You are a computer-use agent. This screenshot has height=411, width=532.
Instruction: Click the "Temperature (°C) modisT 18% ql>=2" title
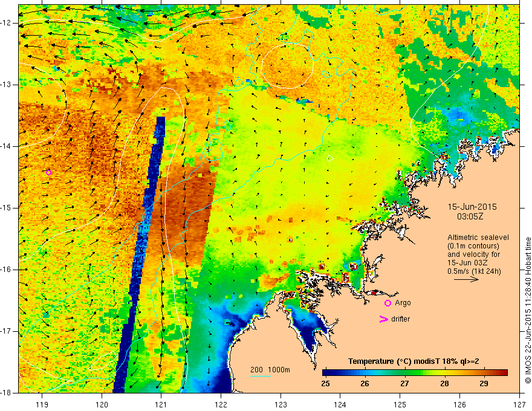(414, 361)
